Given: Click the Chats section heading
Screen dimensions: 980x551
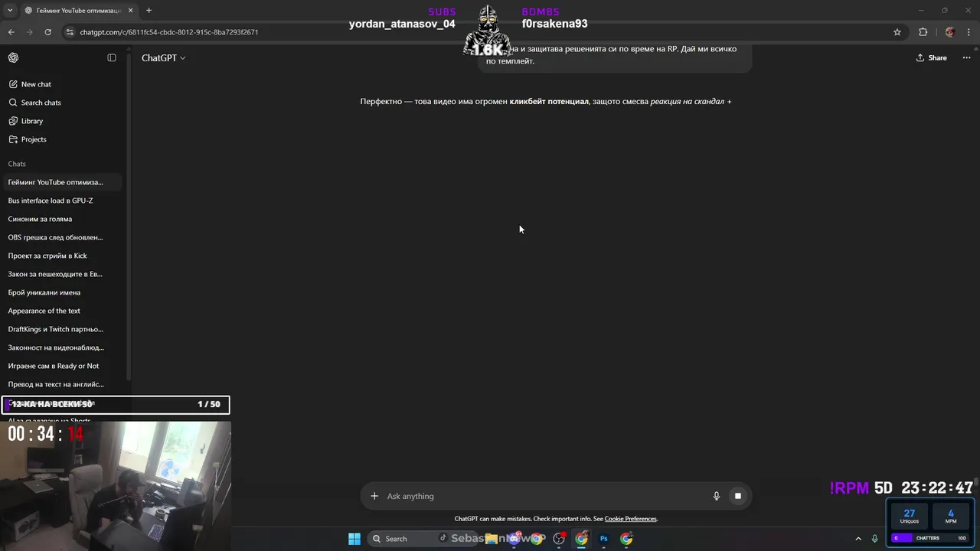Looking at the screenshot, I should click(17, 164).
